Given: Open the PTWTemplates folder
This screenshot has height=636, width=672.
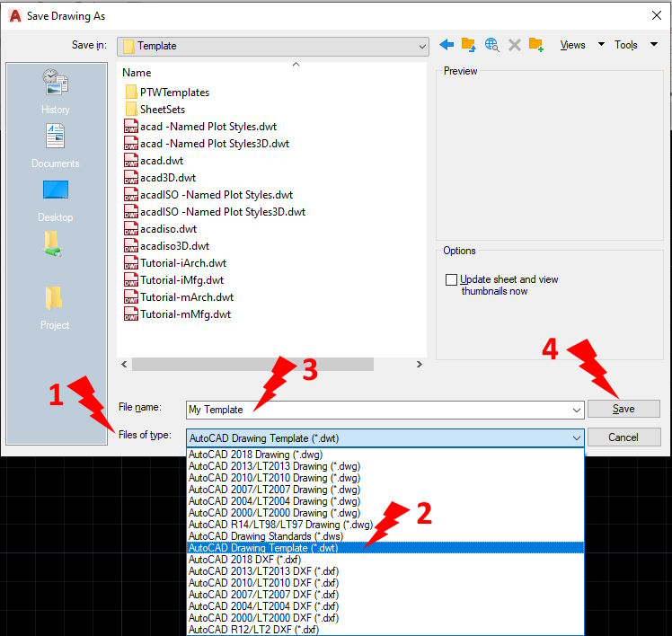Looking at the screenshot, I should click(168, 93).
